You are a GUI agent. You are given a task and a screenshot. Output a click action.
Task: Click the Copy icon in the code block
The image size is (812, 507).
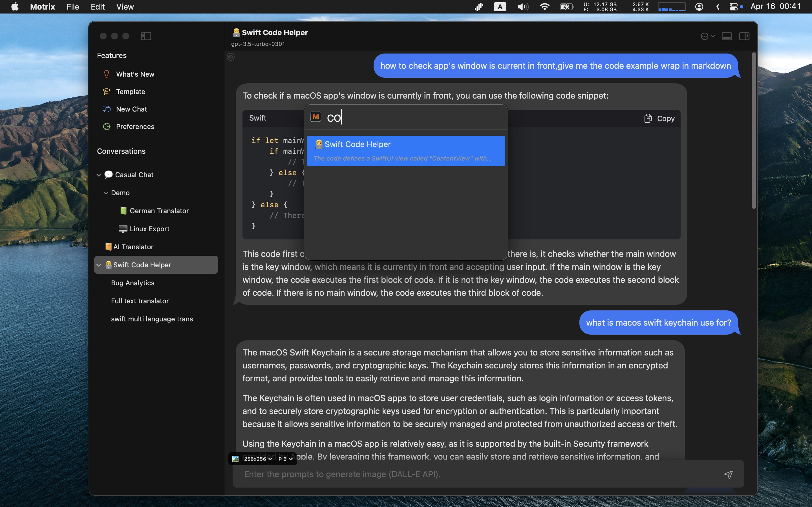tap(648, 118)
